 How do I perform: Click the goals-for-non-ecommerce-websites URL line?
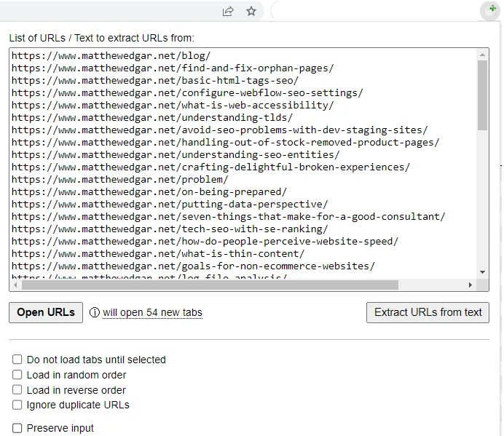(193, 266)
